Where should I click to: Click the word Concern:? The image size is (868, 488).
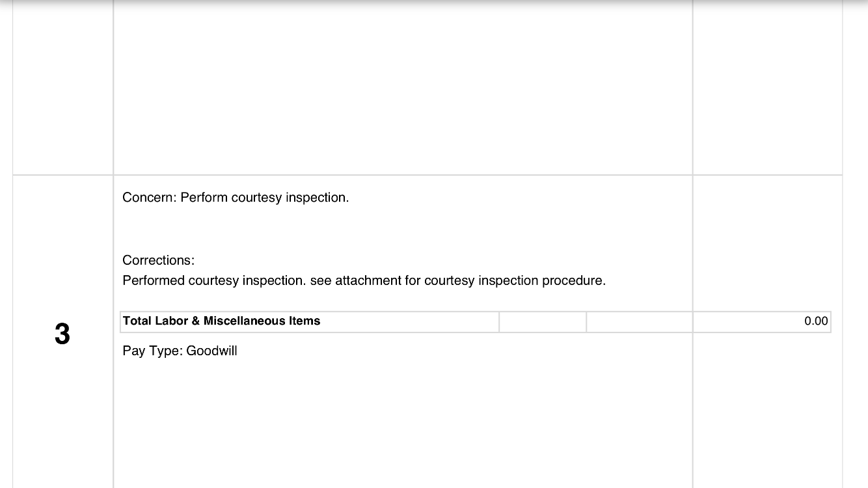(150, 197)
